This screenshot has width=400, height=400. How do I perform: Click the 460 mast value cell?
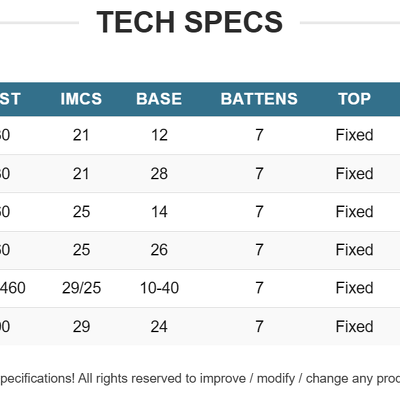tap(13, 288)
